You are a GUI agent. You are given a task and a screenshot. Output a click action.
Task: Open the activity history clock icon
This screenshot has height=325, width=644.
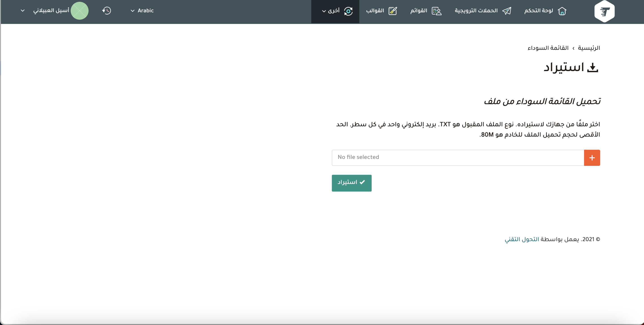[x=107, y=11]
